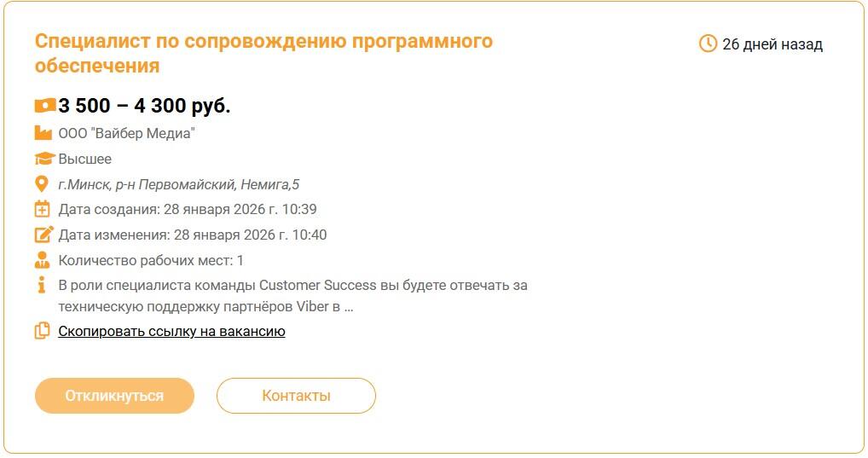The width and height of the screenshot is (868, 458).
Task: Click company name ООО "Вайбер Медиа"
Action: [127, 133]
